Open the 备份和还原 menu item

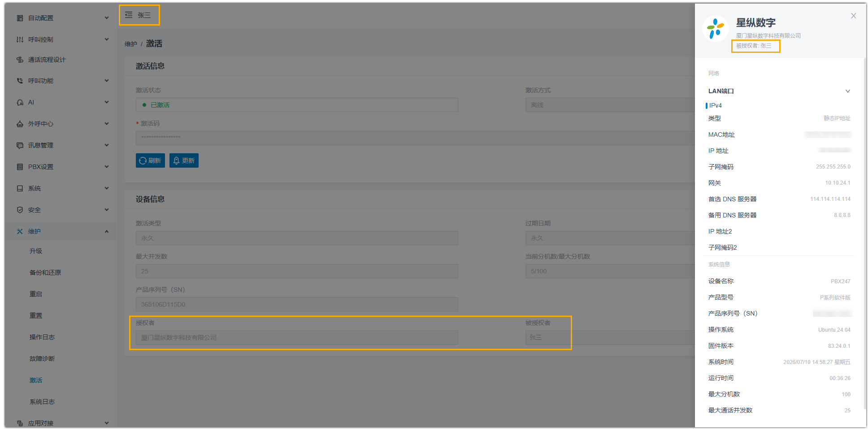pos(45,273)
